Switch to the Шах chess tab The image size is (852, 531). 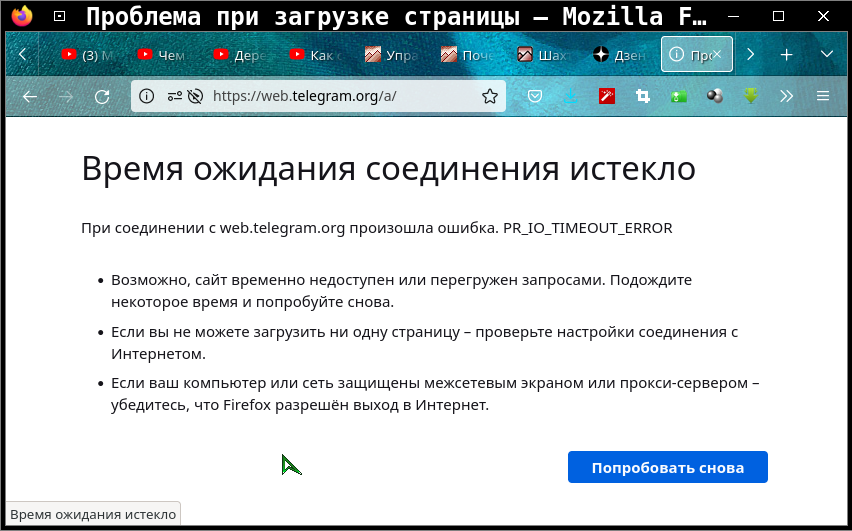(x=545, y=55)
